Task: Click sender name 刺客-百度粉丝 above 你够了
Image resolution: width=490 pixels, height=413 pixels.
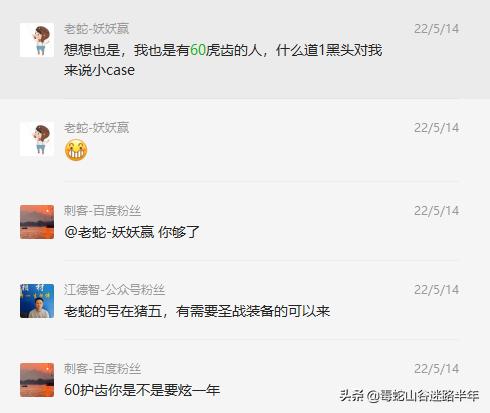Action: 102,211
